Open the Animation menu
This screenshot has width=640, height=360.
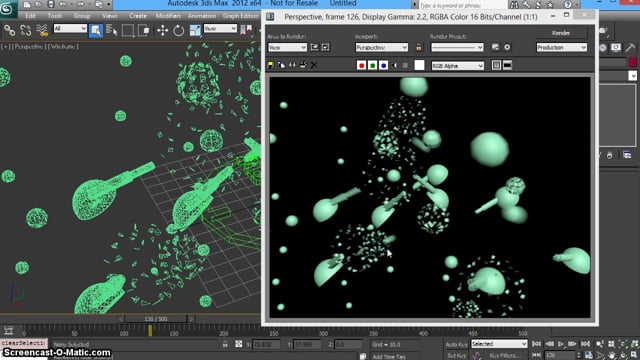tap(202, 16)
